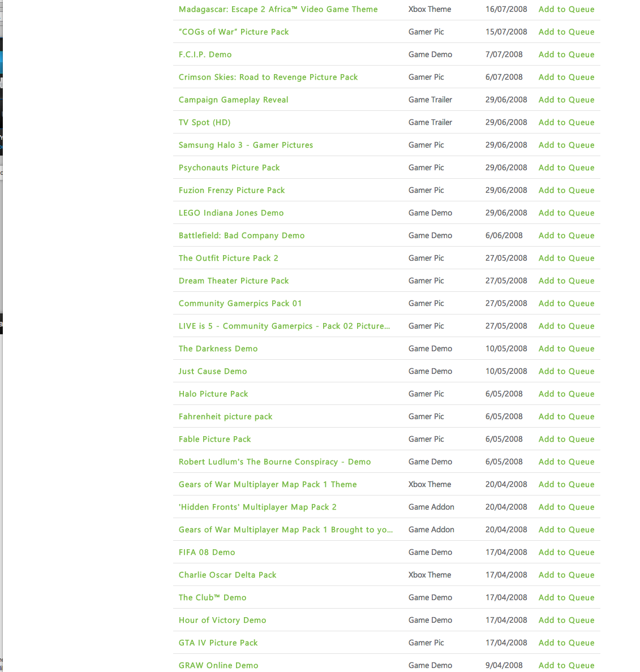
Task: Open Fahrenheit picture pack link
Action: [225, 416]
